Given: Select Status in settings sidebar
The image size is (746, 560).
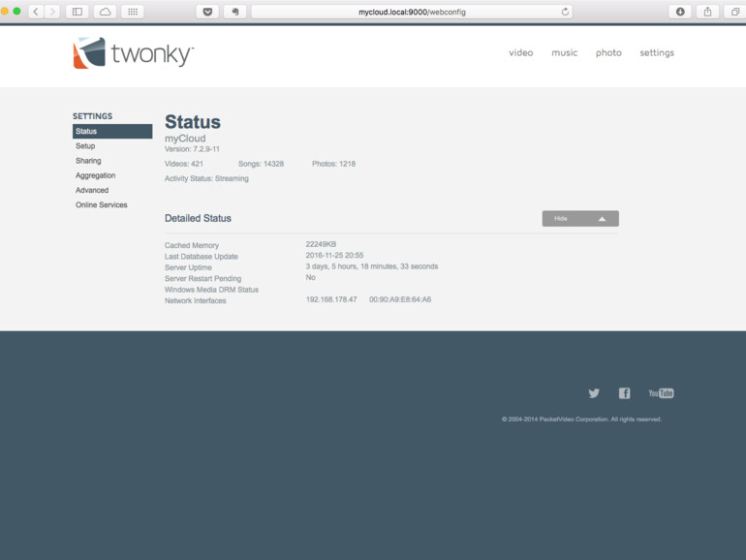Looking at the screenshot, I should pyautogui.click(x=112, y=132).
